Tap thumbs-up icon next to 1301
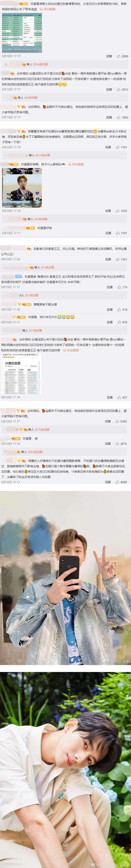This screenshot has height=868, width=131. click(x=118, y=259)
